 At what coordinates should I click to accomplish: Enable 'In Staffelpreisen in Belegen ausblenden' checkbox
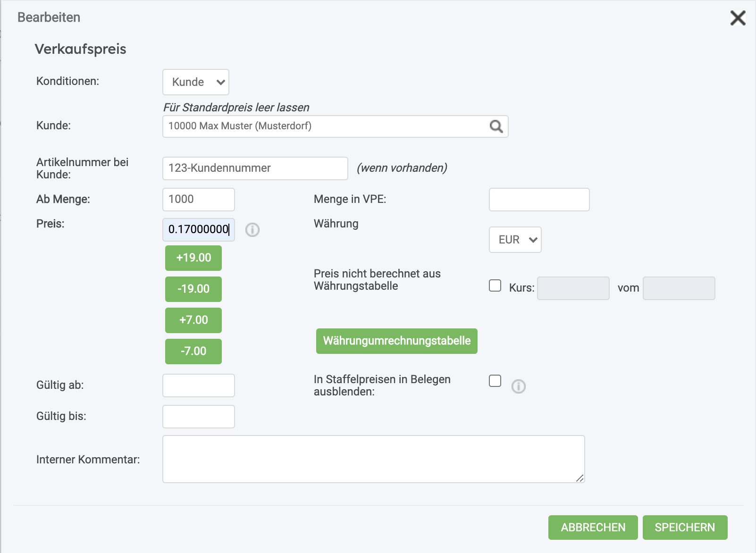pyautogui.click(x=495, y=381)
